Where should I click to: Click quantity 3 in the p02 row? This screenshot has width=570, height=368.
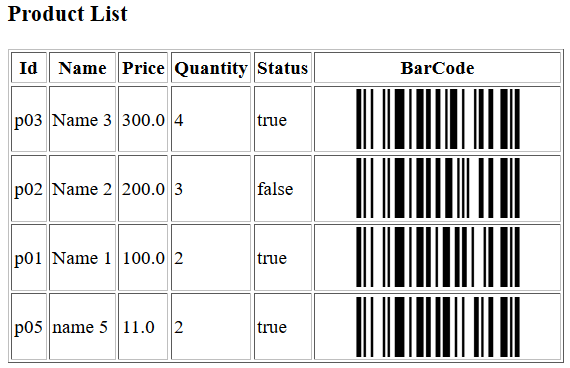pos(211,188)
